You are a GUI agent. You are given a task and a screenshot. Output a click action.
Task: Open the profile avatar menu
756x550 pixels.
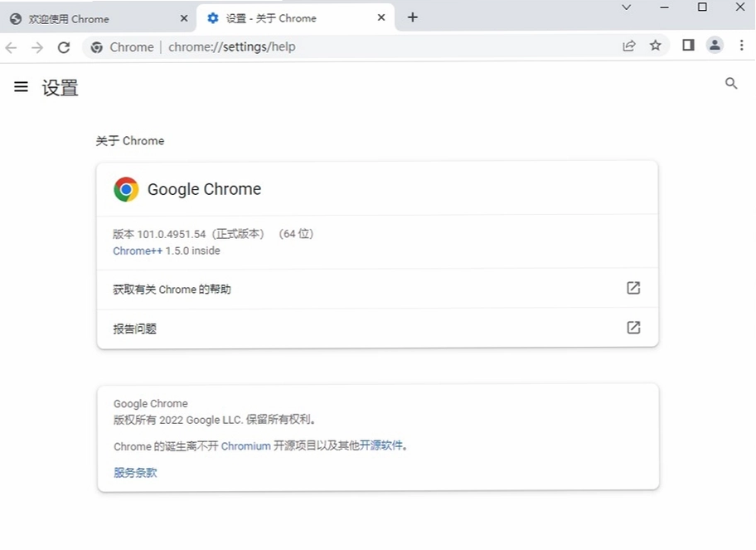pyautogui.click(x=715, y=46)
